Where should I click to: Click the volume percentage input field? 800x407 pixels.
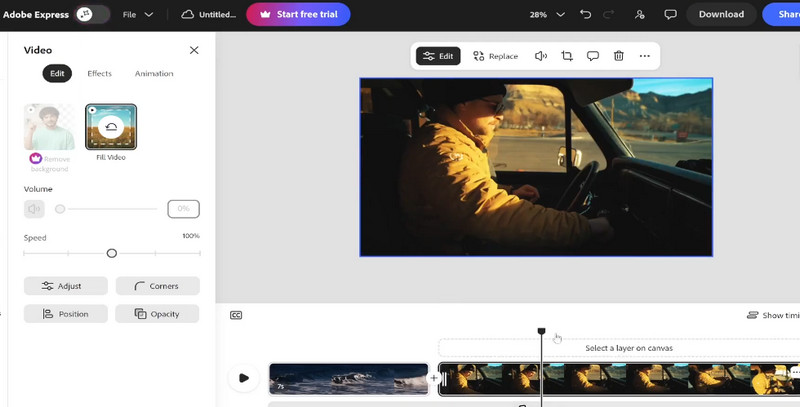[184, 209]
